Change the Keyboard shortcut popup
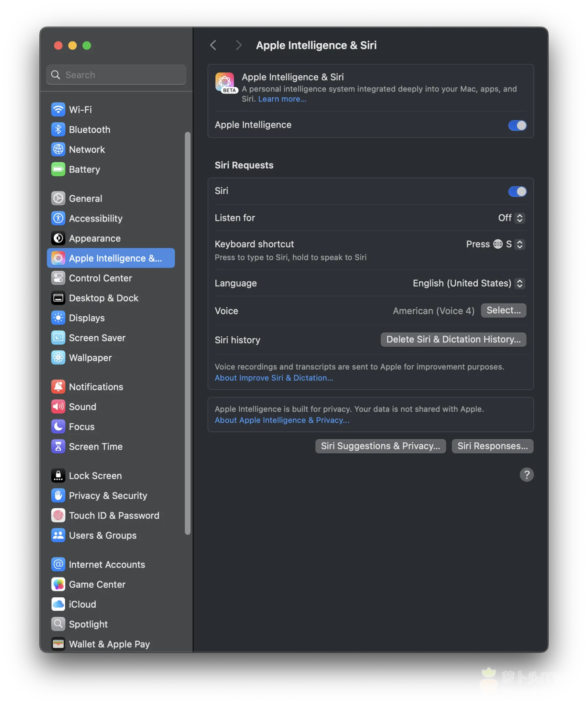The image size is (588, 705). coord(495,244)
